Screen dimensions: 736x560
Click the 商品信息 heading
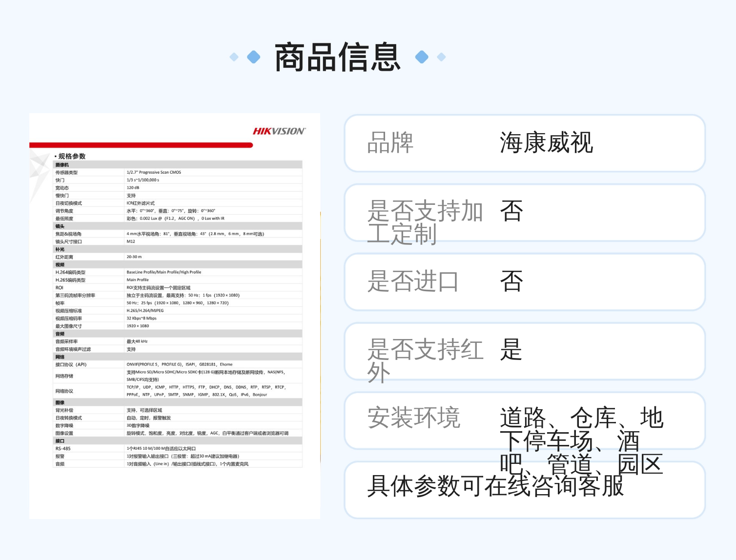coord(338,57)
